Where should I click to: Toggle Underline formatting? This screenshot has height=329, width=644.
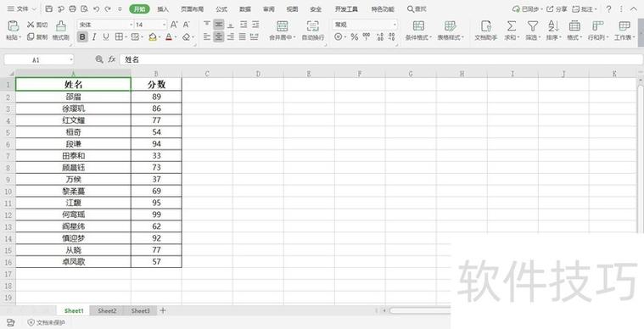106,37
